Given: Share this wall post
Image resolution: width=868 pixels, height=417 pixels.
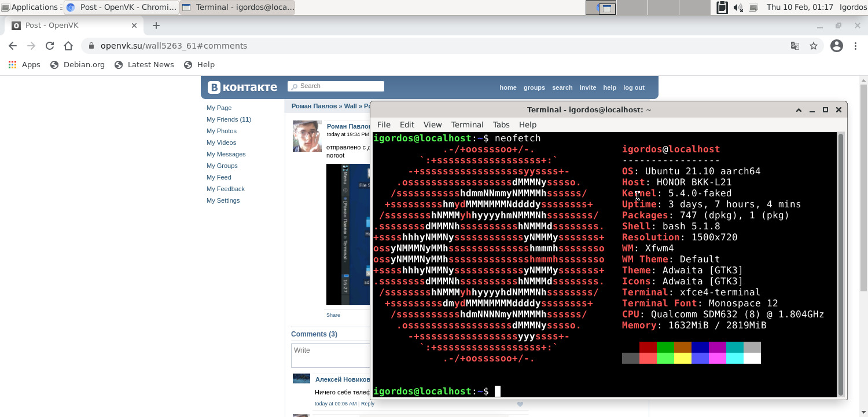Looking at the screenshot, I should click(x=333, y=315).
